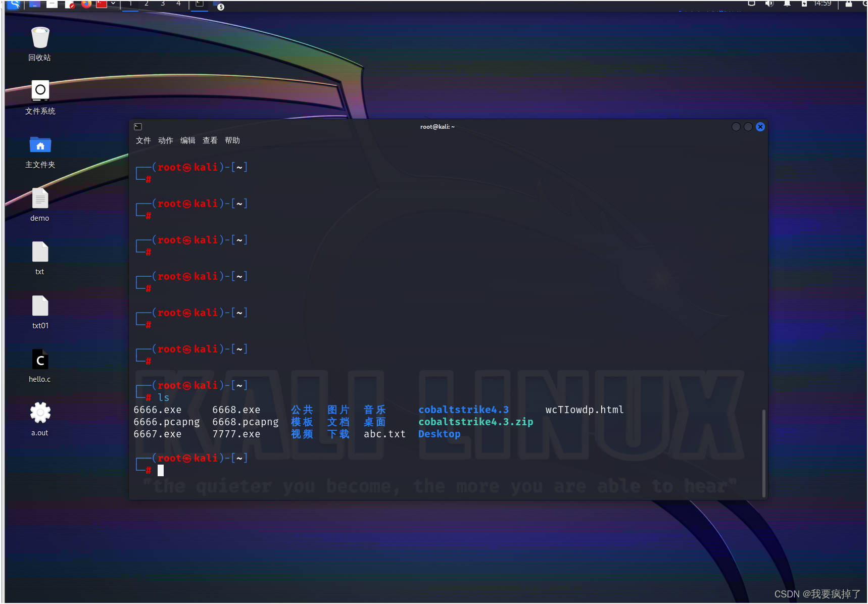Open the file manager launcher in panel
The image size is (868, 604).
[x=52, y=4]
